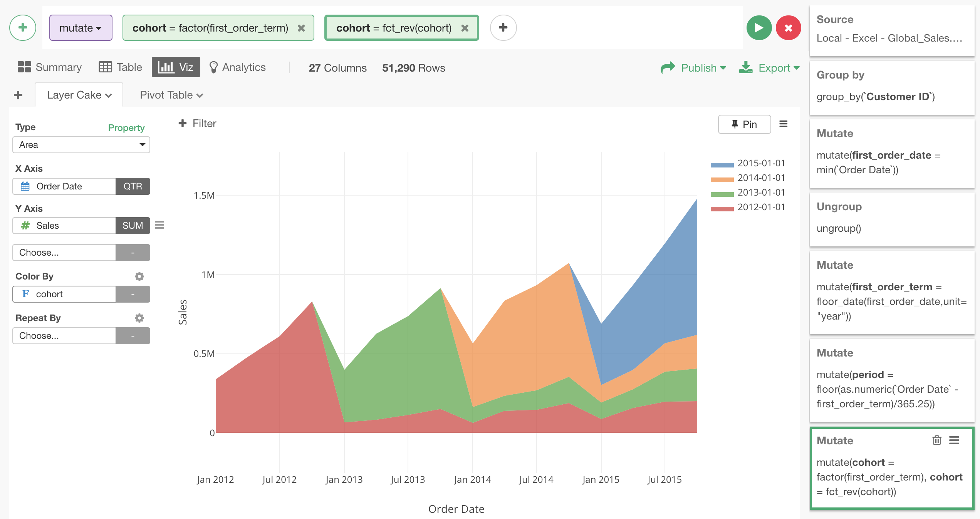Viewport: 980px width, 519px height.
Task: Open Repeat By settings gear
Action: click(139, 318)
